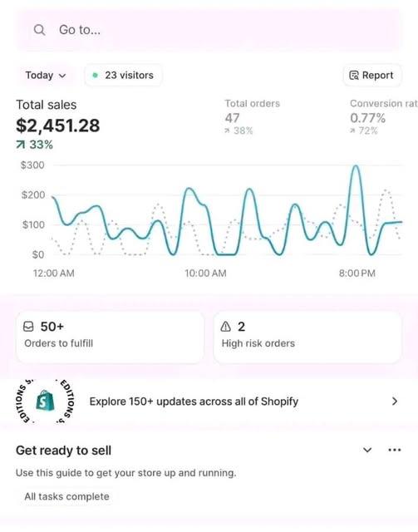Click the warning triangle risk icon
This screenshot has height=532, width=418.
coord(226,327)
